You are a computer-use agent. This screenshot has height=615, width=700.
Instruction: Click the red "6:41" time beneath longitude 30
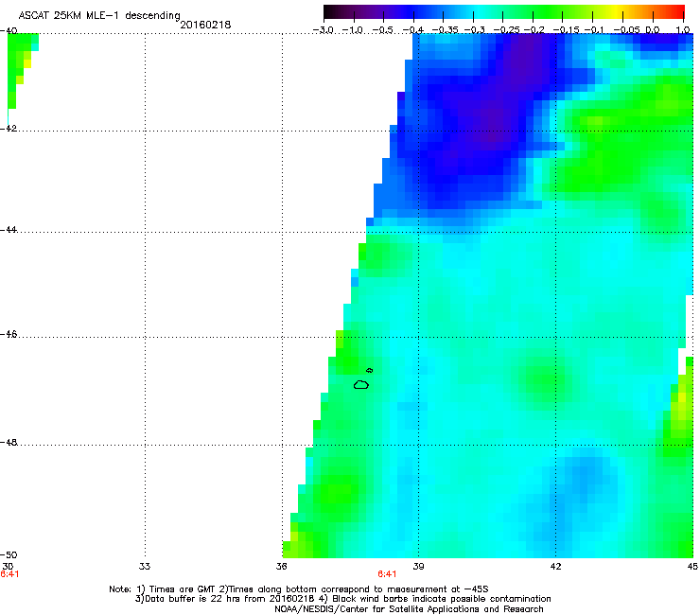tap(9, 574)
